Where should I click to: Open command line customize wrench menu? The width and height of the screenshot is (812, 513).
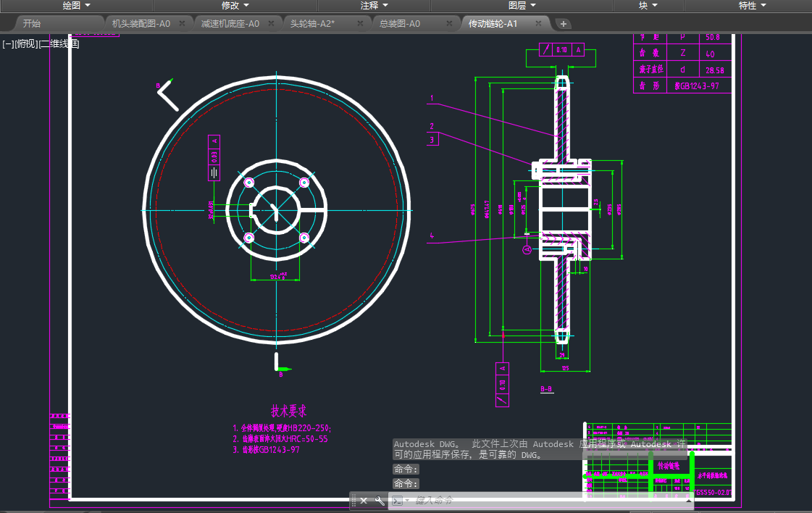(380, 501)
